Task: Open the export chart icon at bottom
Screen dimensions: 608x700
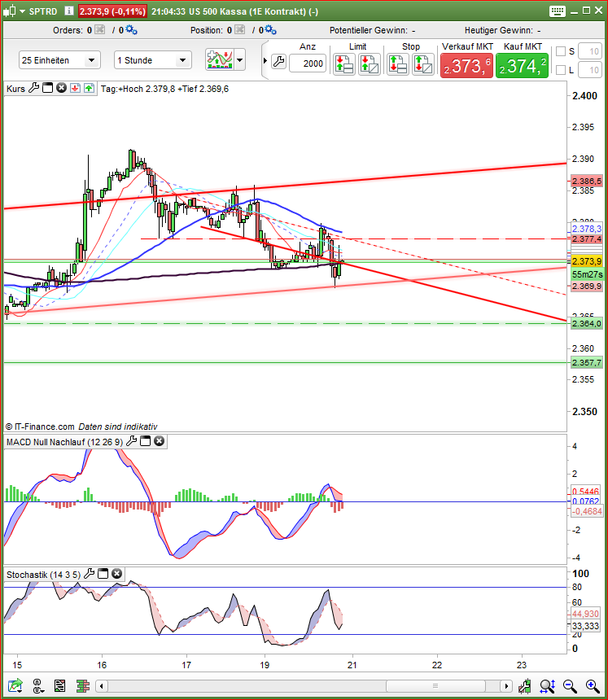Action: click(15, 685)
